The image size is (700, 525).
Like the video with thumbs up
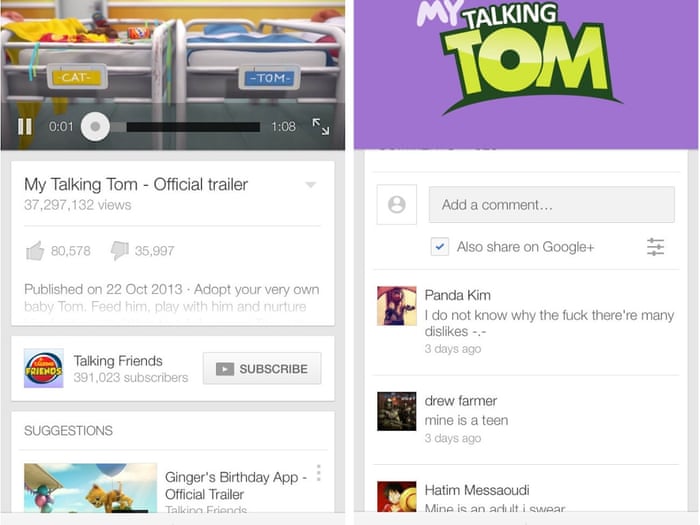pos(36,251)
